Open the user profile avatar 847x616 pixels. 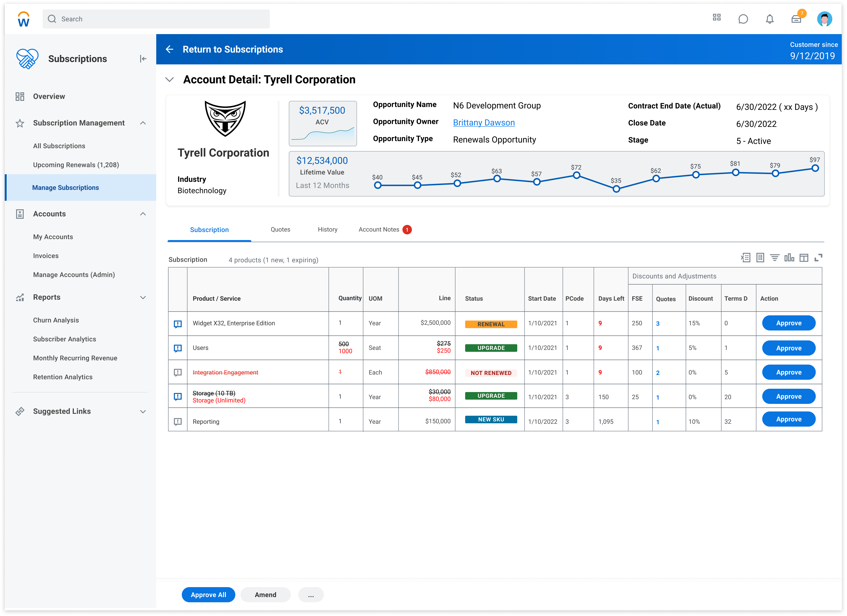824,19
